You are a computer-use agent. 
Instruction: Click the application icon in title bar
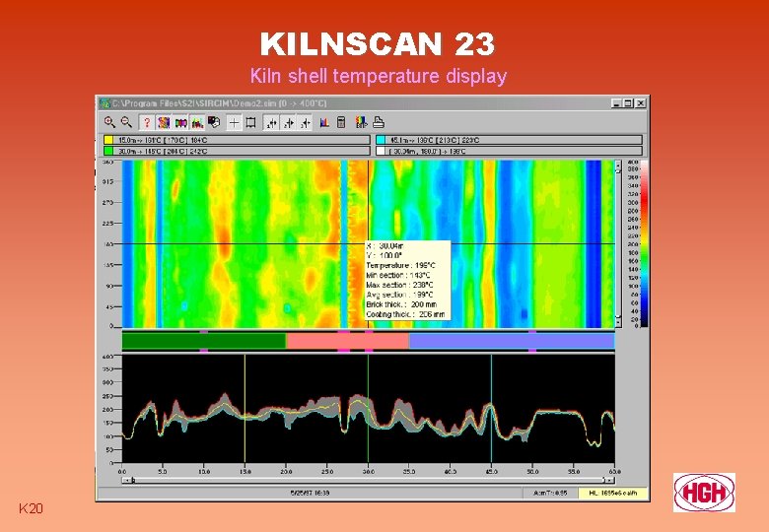point(105,103)
